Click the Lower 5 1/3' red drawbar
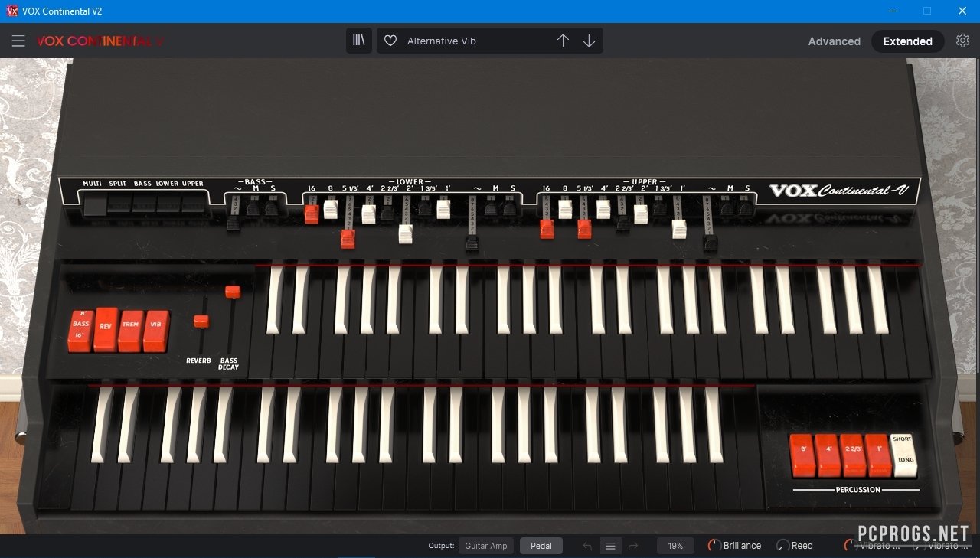This screenshot has height=558, width=980. (x=348, y=239)
